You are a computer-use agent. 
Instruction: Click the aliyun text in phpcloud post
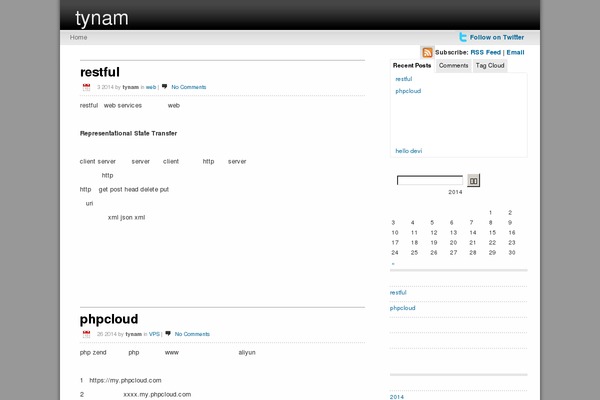247,353
